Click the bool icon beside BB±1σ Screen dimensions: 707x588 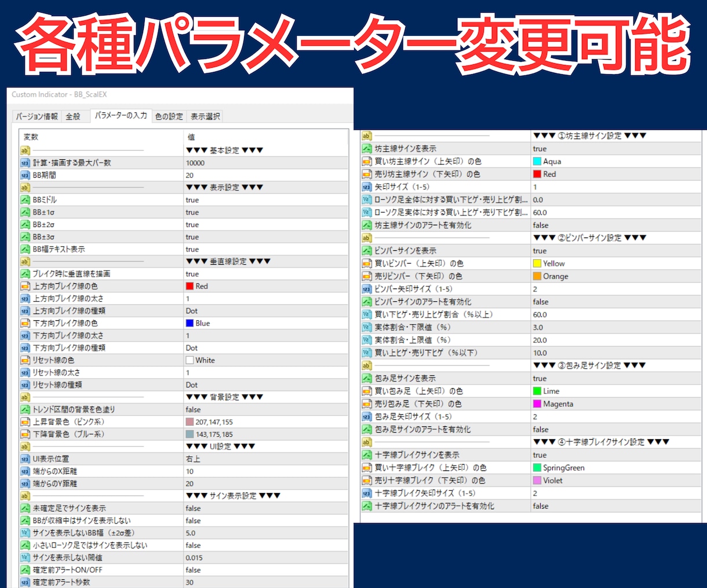[25, 212]
